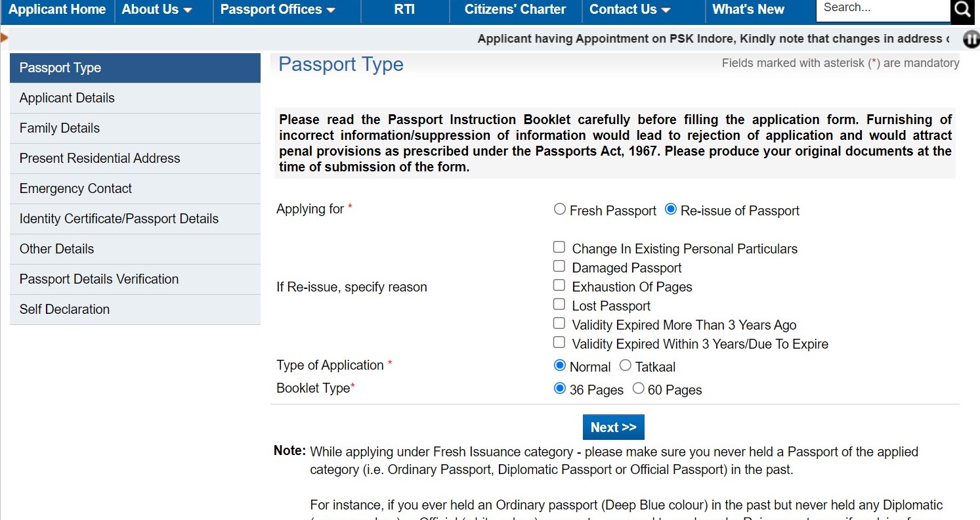Open the Passport Offices dropdown

[x=278, y=10]
